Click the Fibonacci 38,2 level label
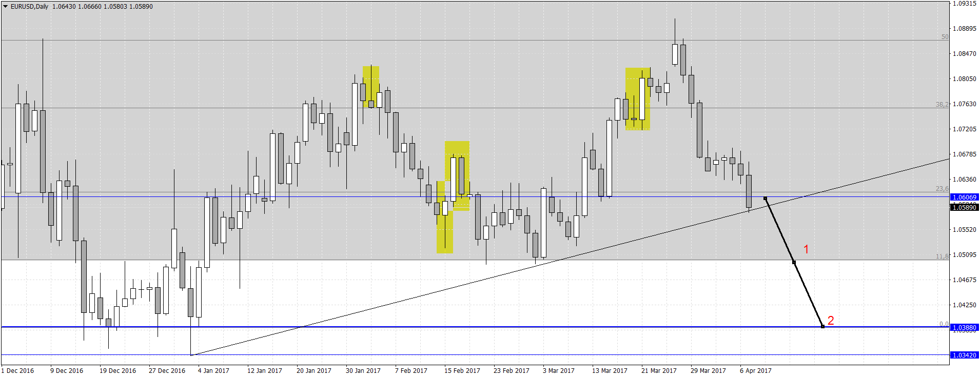 tap(943, 104)
